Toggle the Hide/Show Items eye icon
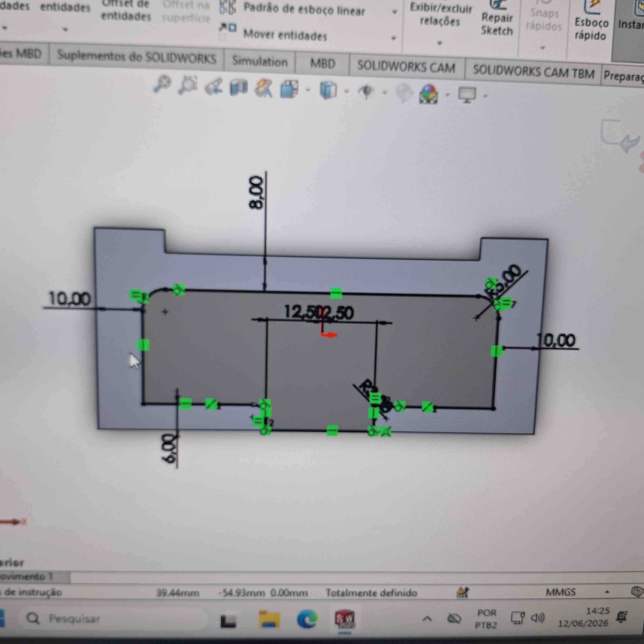 pos(366,92)
